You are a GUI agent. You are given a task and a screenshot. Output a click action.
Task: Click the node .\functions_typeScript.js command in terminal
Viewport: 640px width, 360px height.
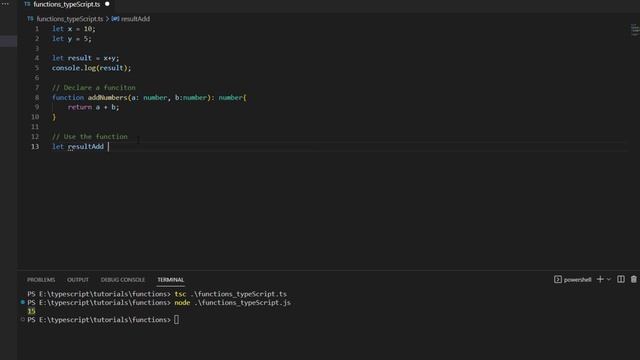coord(232,302)
